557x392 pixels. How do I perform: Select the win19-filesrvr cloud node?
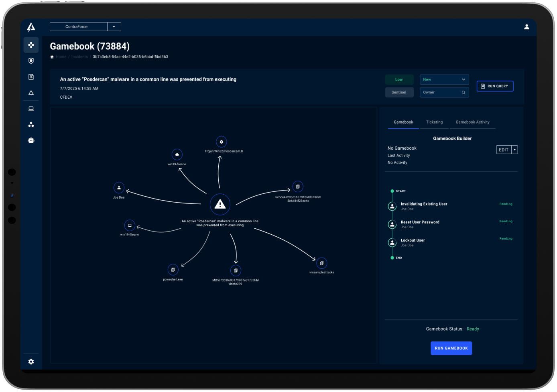click(x=177, y=154)
